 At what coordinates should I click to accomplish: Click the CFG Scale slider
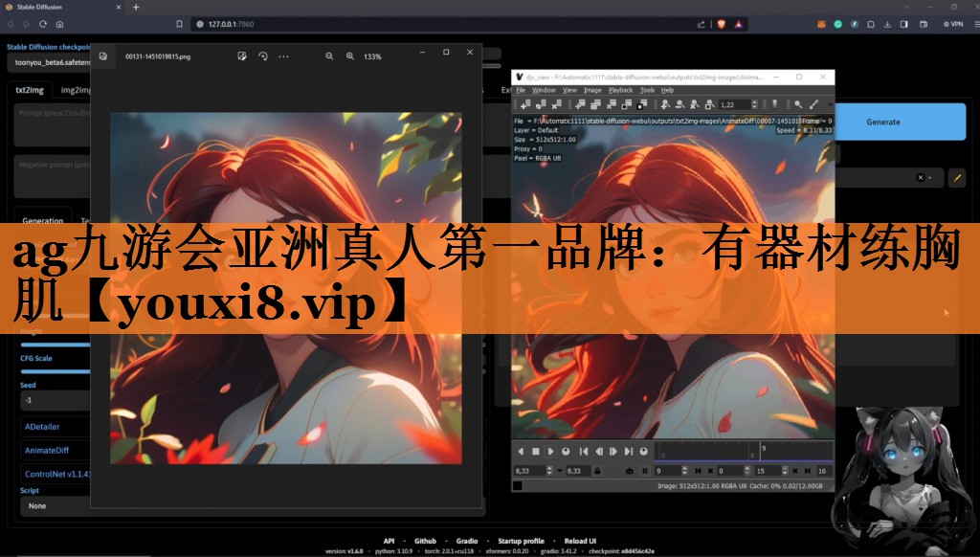click(55, 371)
